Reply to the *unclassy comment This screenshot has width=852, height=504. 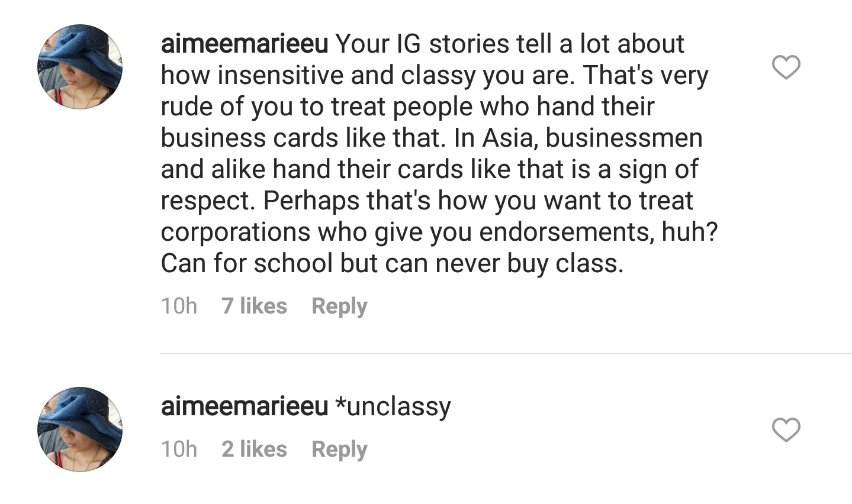tap(339, 449)
